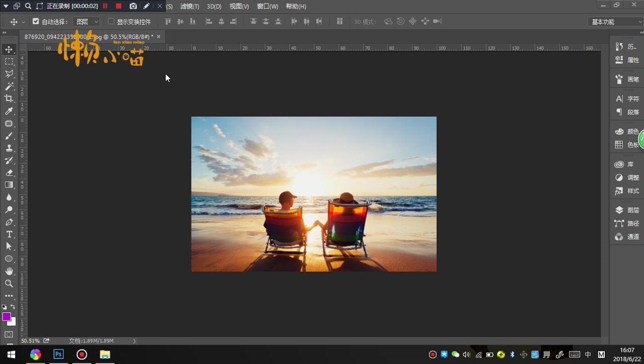The height and width of the screenshot is (364, 644).
Task: Stop the screen recording with red square
Action: [119, 6]
